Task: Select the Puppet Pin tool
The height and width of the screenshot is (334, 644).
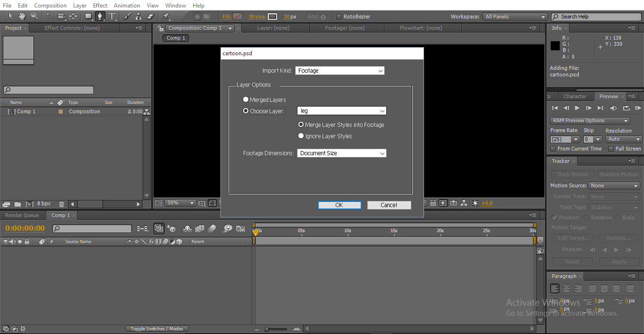Action: pos(165,16)
